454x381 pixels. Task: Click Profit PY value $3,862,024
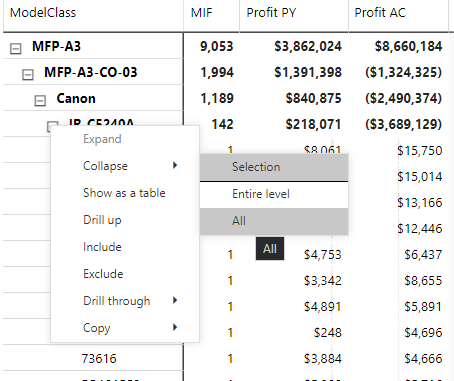tap(308, 46)
